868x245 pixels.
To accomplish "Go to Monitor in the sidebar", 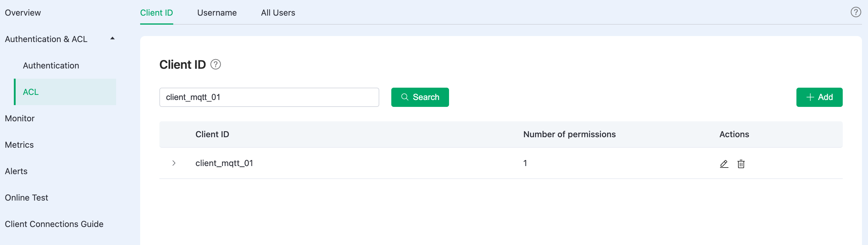I will tap(20, 119).
